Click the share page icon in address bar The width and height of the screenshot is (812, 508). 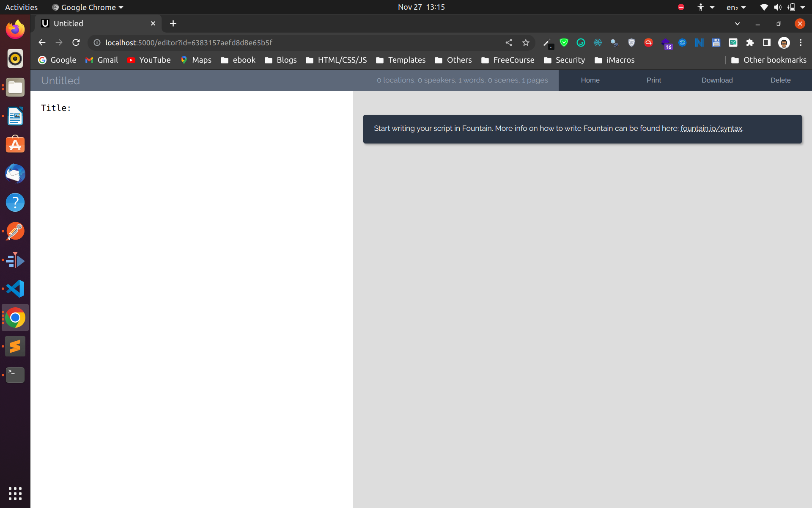(509, 42)
